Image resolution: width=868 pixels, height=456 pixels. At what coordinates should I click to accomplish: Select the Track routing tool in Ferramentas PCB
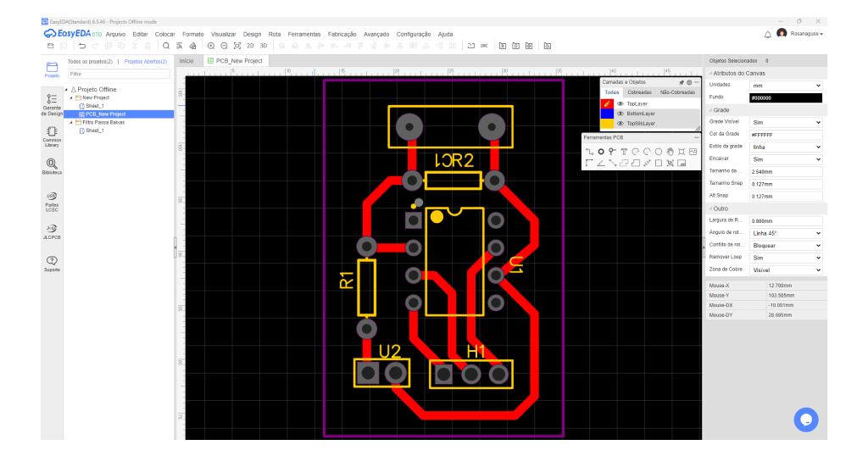pos(589,152)
